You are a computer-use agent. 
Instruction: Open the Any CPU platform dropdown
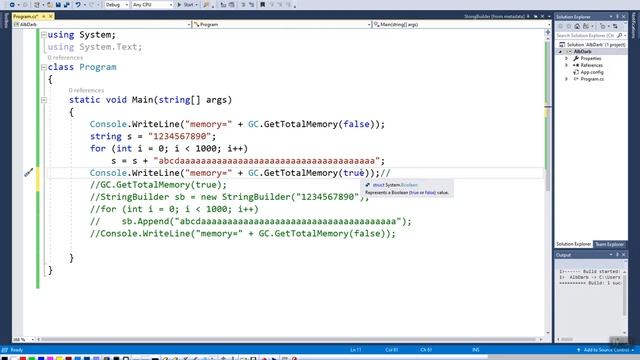coord(152,5)
